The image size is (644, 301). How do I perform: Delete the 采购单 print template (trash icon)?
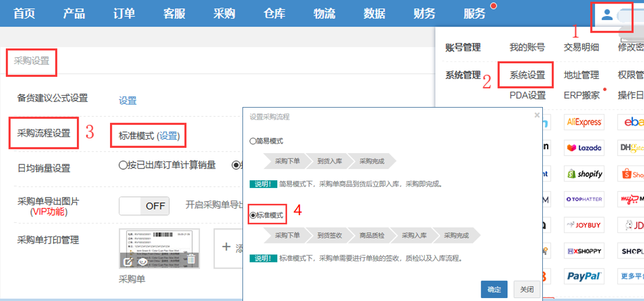coord(190,259)
